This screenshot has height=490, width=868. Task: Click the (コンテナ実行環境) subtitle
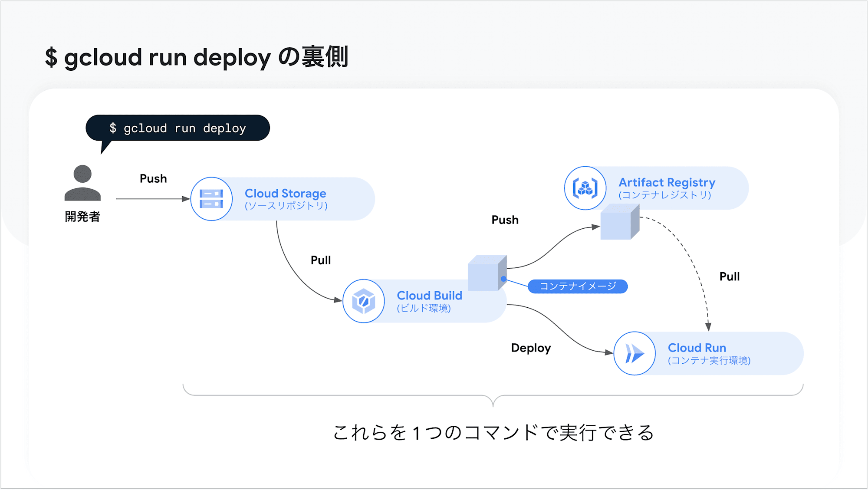pyautogui.click(x=709, y=360)
